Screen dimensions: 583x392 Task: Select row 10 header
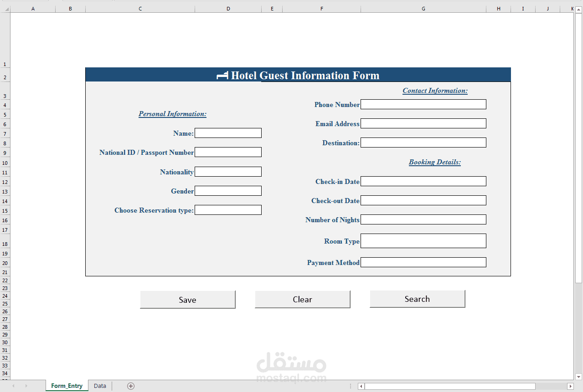click(5, 163)
